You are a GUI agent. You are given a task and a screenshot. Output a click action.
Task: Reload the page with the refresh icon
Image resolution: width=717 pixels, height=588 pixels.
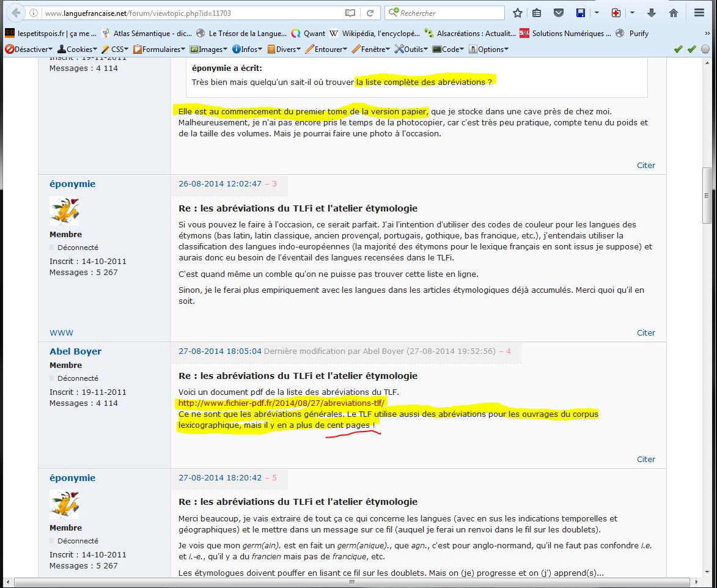coord(370,13)
